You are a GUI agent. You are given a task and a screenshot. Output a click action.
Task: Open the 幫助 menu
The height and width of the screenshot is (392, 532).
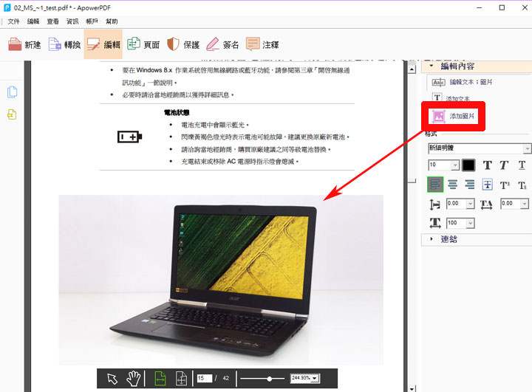[112, 21]
